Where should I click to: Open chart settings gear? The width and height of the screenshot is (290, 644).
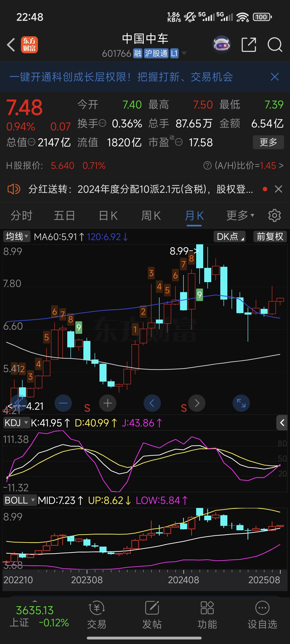pos(274,216)
